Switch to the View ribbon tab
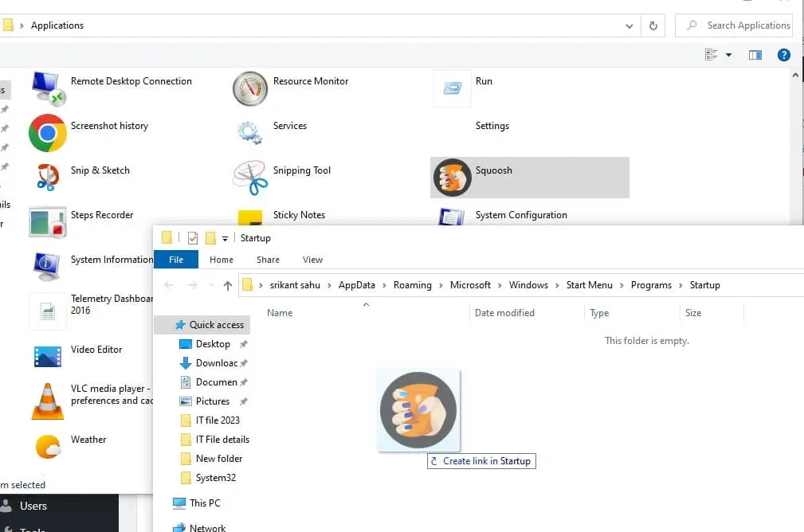Image resolution: width=804 pixels, height=532 pixels. point(312,260)
